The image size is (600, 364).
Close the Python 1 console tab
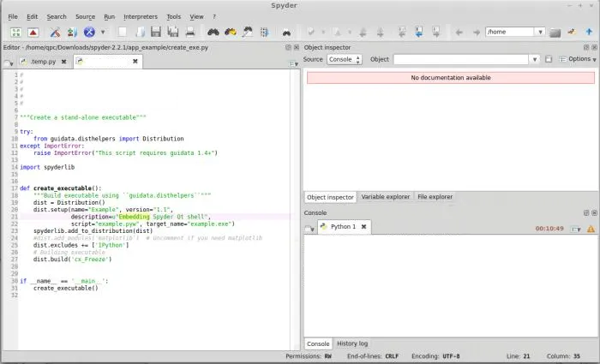click(364, 227)
